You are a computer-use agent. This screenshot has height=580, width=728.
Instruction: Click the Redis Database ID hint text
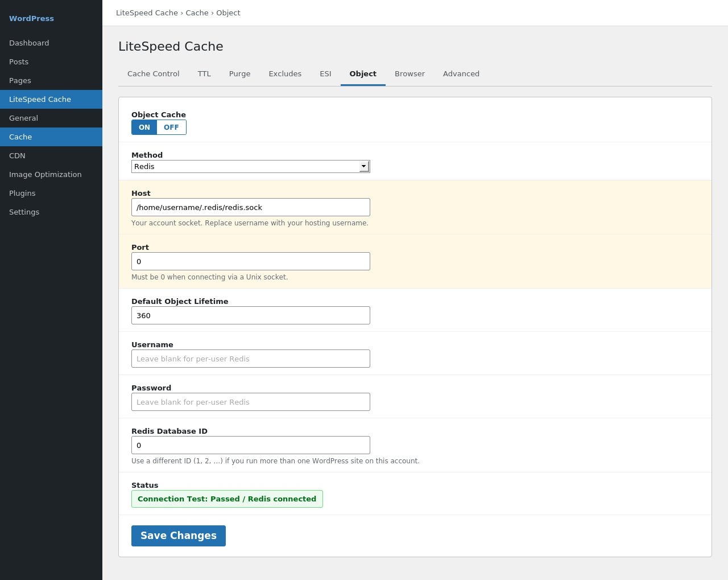pos(275,460)
